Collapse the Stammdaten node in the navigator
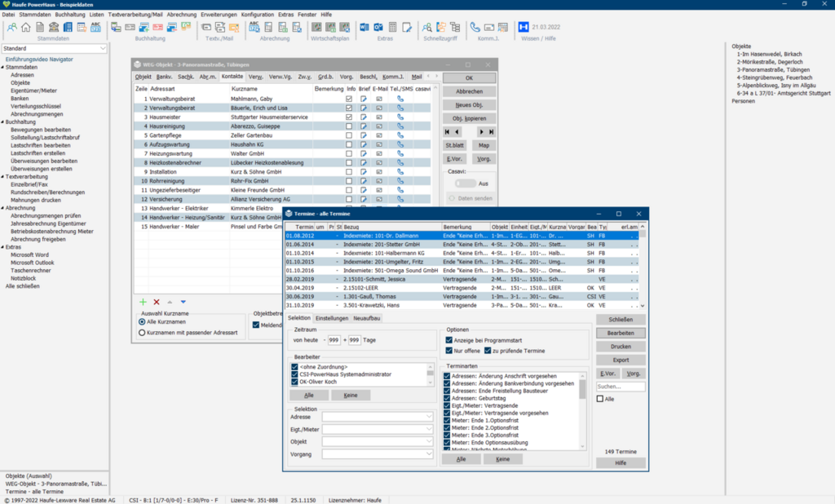This screenshot has height=504, width=835. (x=2, y=68)
